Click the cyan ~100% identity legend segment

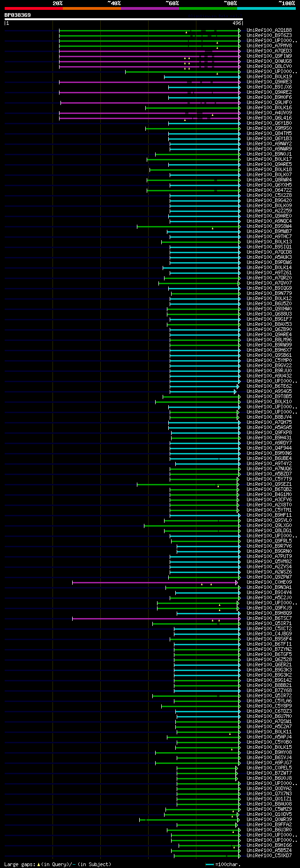point(266,8)
